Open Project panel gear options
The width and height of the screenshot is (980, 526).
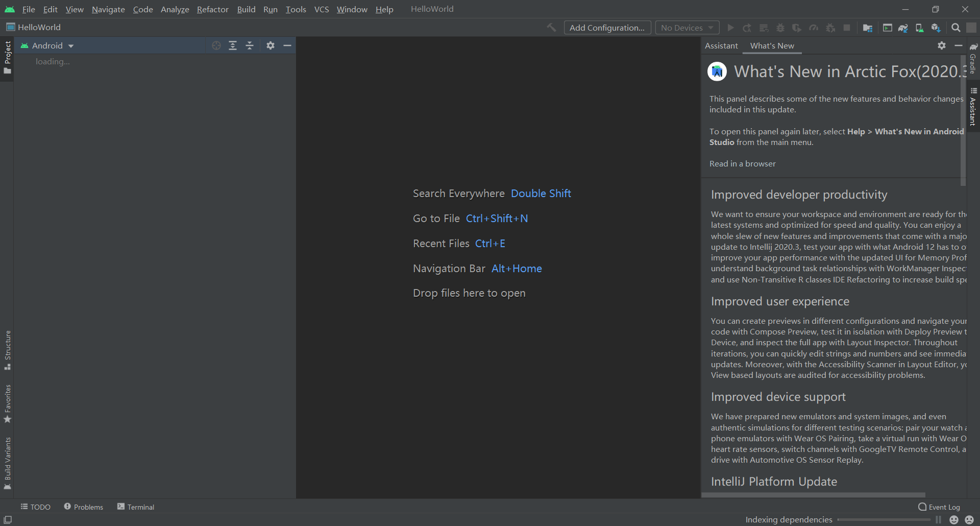click(x=271, y=45)
